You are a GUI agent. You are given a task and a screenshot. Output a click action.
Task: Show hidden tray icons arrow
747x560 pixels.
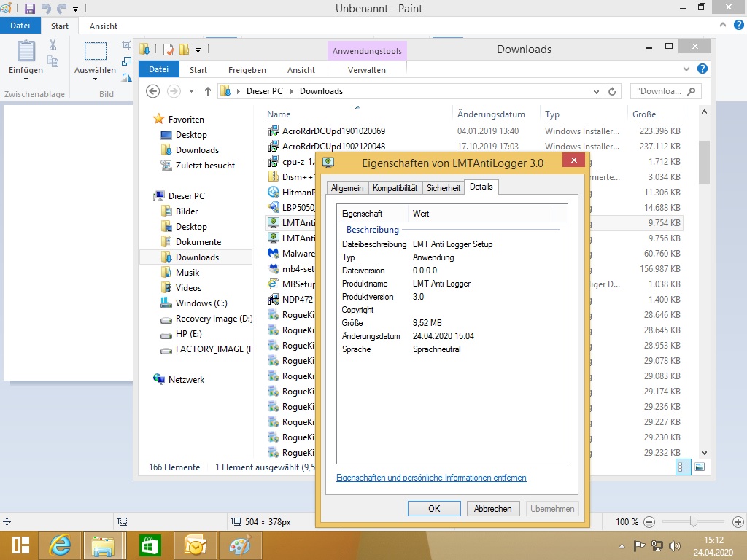coord(622,546)
